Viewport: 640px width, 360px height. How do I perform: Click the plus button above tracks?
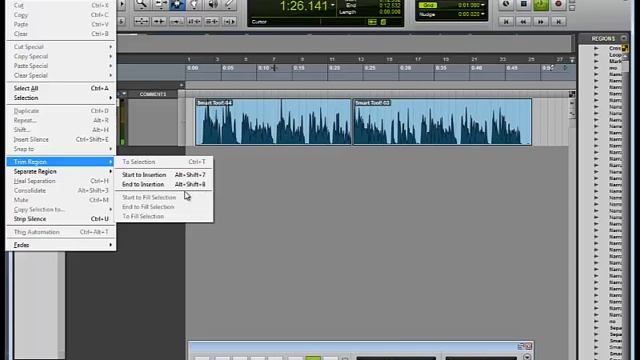click(182, 85)
